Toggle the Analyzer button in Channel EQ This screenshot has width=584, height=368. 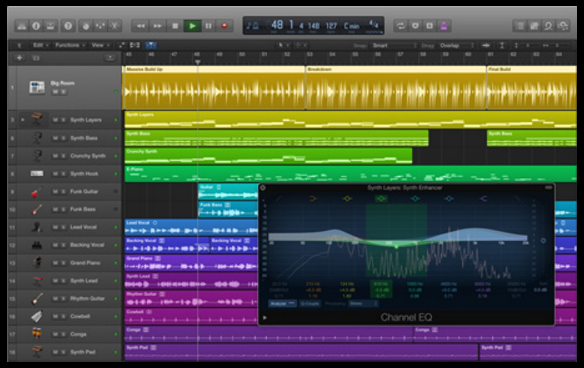[x=283, y=304]
